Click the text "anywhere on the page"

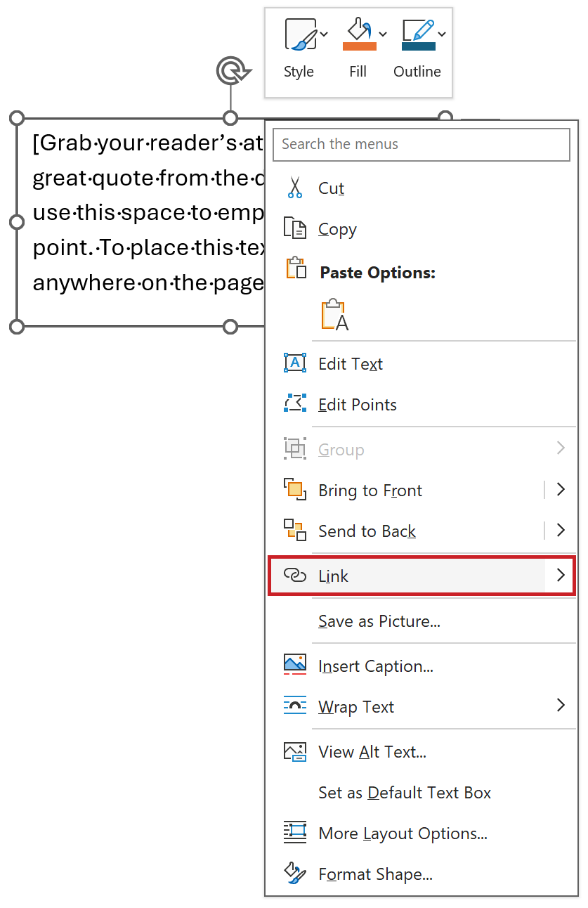[x=148, y=283]
